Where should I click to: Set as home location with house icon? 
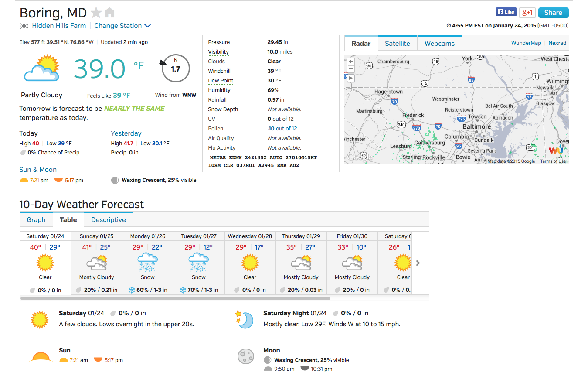[109, 12]
